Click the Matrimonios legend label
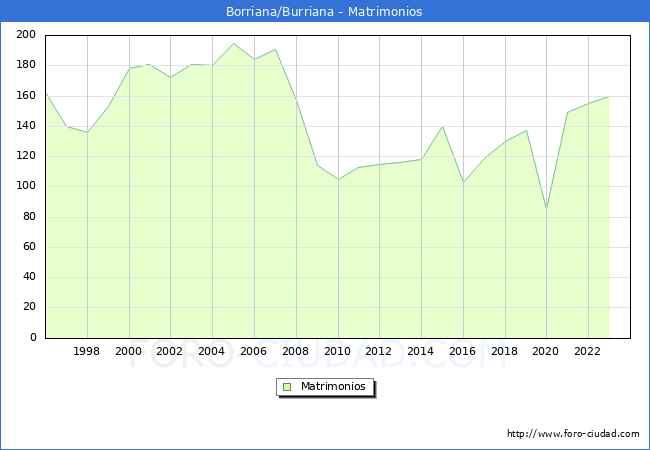The width and height of the screenshot is (650, 450). pos(333,387)
